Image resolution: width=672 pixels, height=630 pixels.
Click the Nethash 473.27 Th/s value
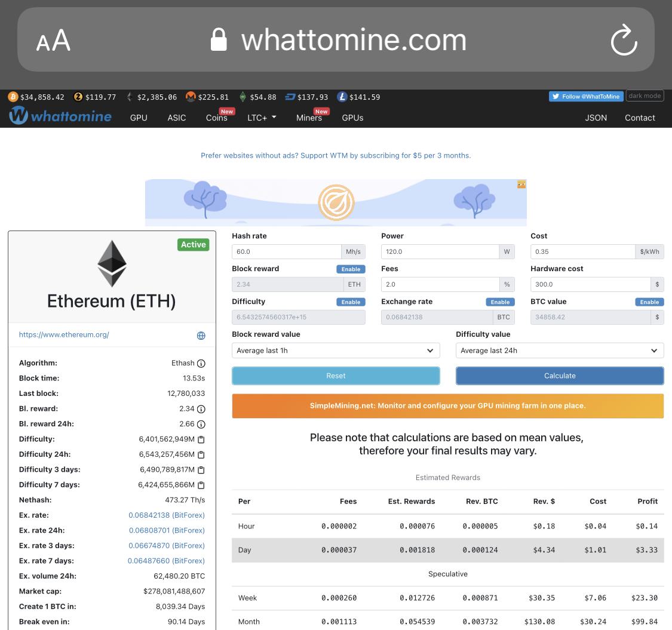point(185,500)
